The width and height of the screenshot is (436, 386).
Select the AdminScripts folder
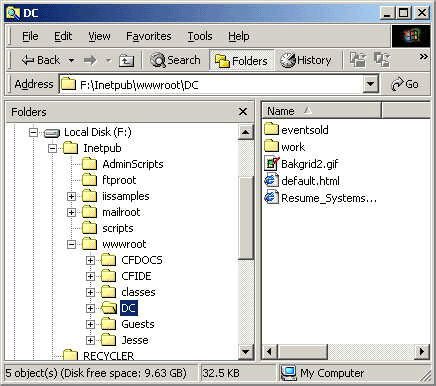tap(123, 164)
